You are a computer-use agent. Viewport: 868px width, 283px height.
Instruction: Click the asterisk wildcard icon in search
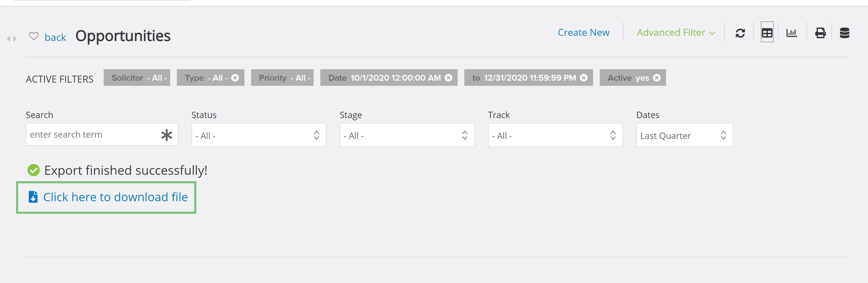point(166,135)
